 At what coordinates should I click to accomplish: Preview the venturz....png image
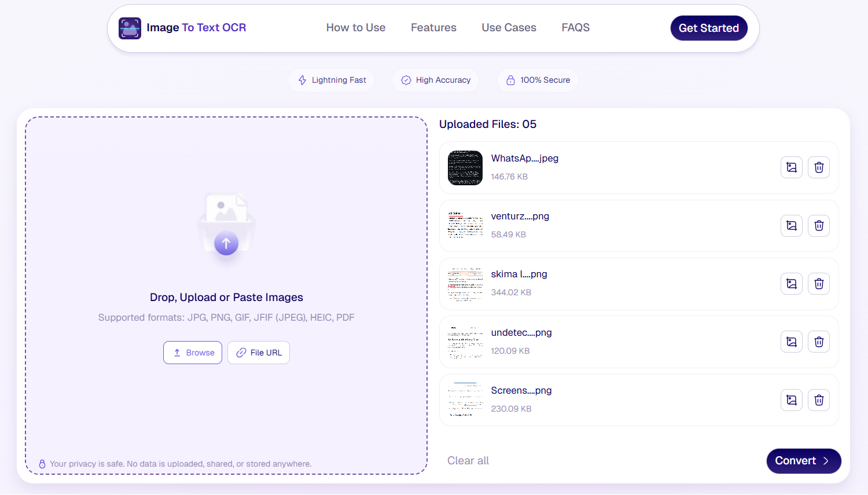[792, 226]
